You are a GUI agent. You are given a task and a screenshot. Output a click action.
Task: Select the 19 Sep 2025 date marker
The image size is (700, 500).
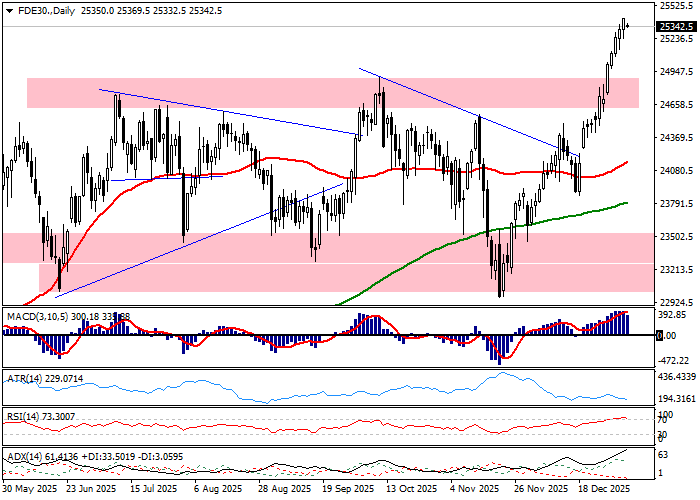point(345,490)
